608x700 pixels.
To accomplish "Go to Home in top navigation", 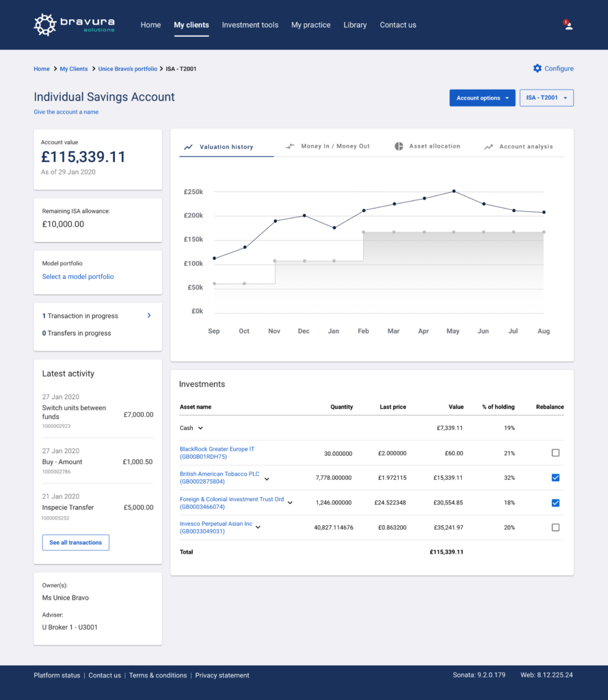I will click(150, 25).
